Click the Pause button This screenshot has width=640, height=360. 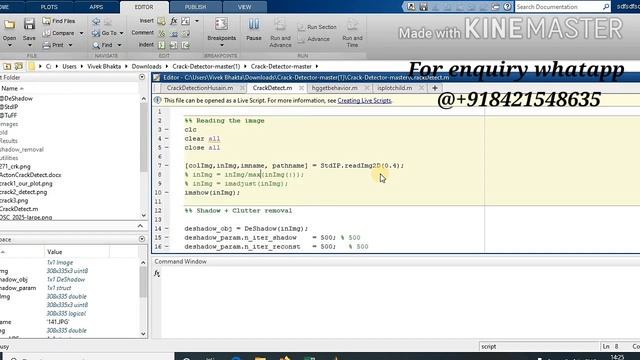pyautogui.click(x=253, y=29)
